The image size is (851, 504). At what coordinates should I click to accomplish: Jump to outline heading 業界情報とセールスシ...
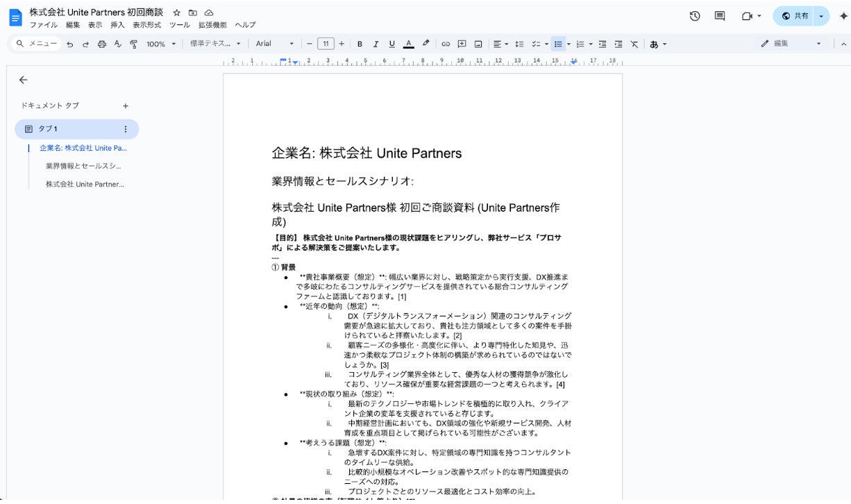pyautogui.click(x=83, y=166)
